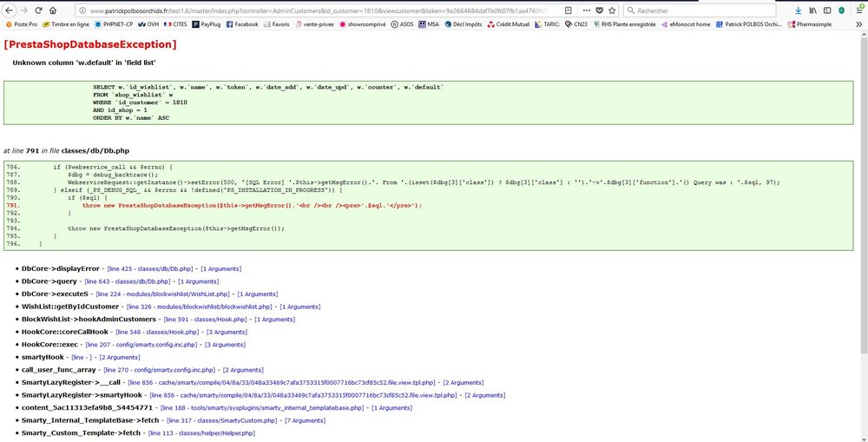This screenshot has height=442, width=868.
Task: Expand the 7 Arguments of Smarty_Internal_TemplateBase->fetch
Action: (x=305, y=421)
